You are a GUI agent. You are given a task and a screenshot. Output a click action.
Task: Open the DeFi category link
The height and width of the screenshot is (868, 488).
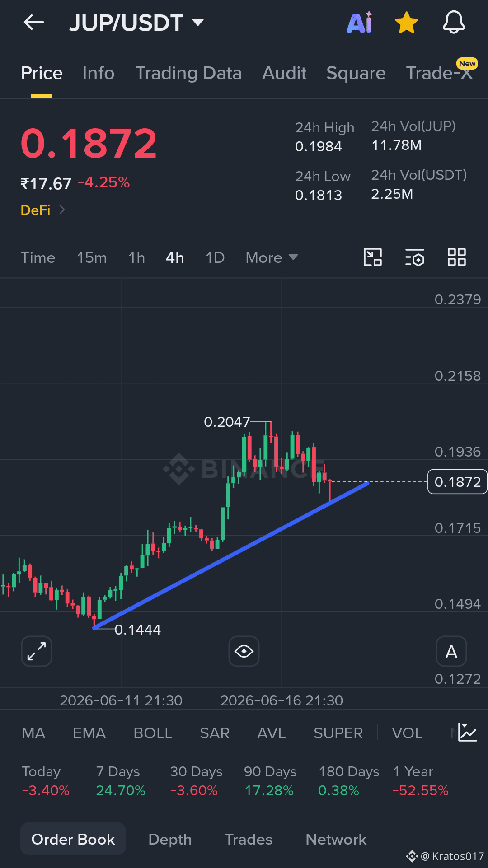coord(43,210)
